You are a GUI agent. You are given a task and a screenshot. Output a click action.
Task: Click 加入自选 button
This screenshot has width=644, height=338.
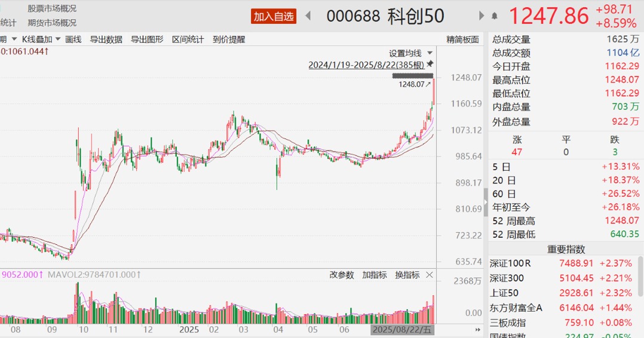pyautogui.click(x=274, y=16)
